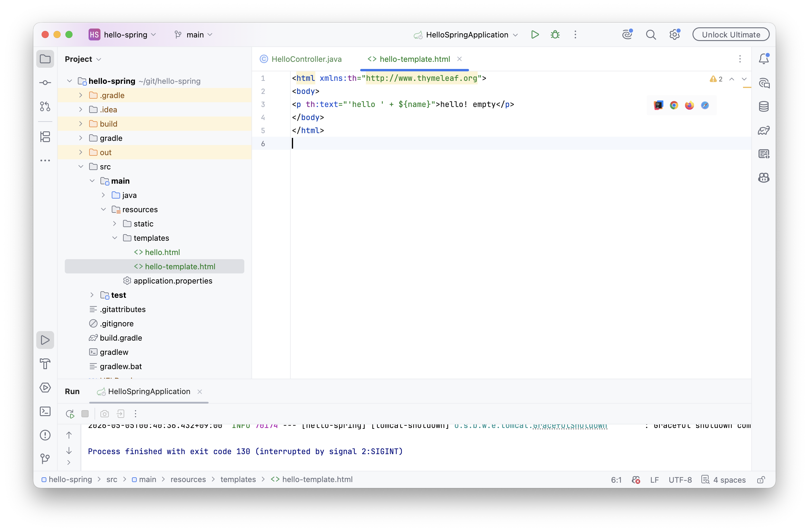
Task: Open the HelloSpringApplication run configuration dropdown
Action: [466, 35]
